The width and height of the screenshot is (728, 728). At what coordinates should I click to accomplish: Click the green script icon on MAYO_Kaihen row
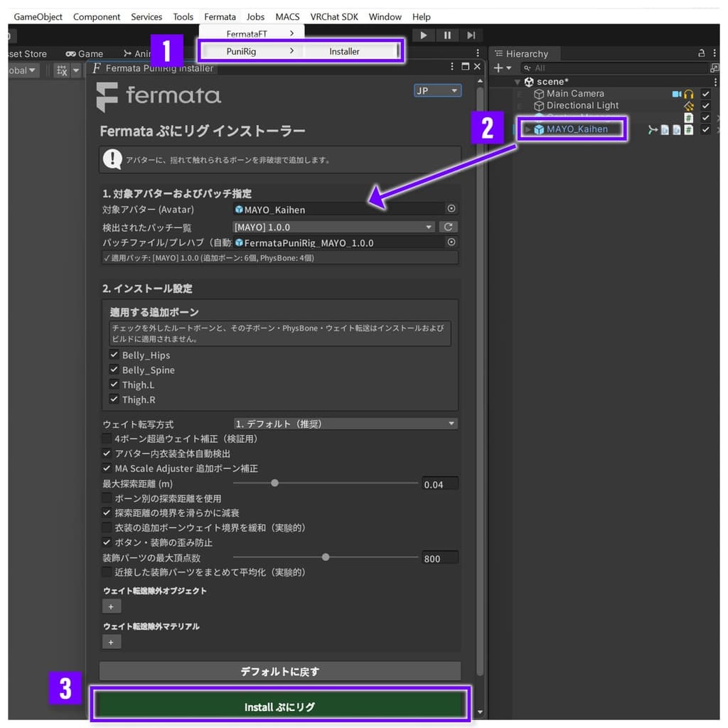coord(688,130)
